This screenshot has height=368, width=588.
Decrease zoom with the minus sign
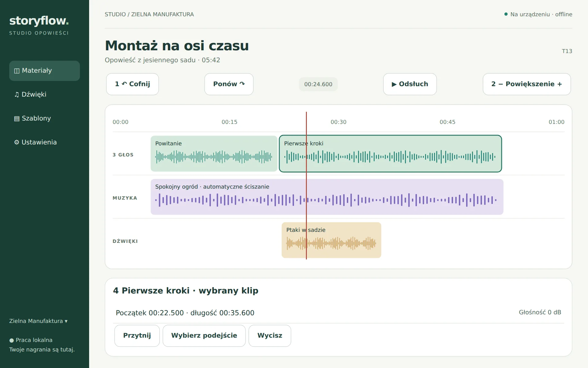[x=501, y=84]
